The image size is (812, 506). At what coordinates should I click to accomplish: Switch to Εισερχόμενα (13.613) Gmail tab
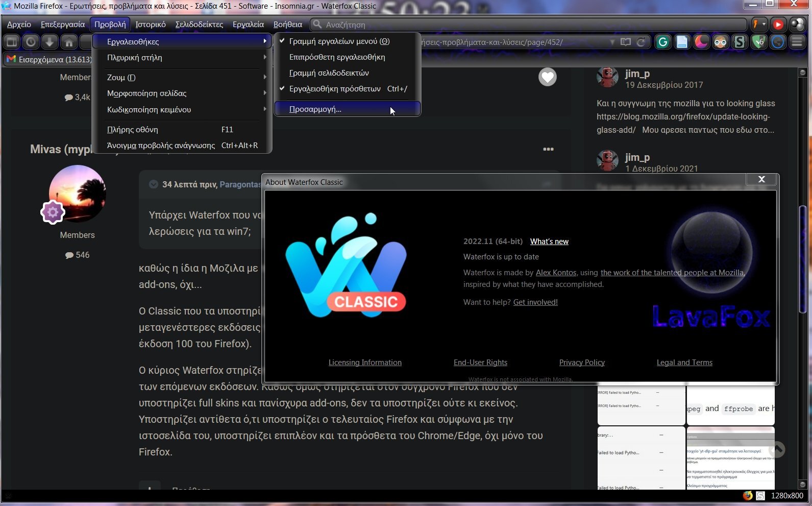tap(49, 59)
